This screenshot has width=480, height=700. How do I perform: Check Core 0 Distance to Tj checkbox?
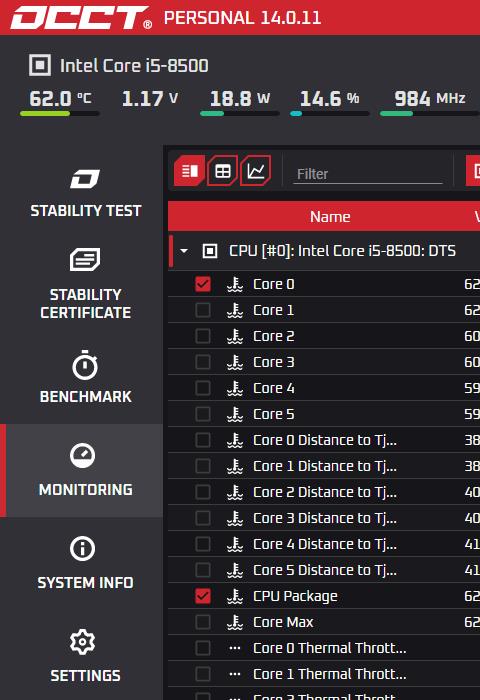[x=203, y=440]
